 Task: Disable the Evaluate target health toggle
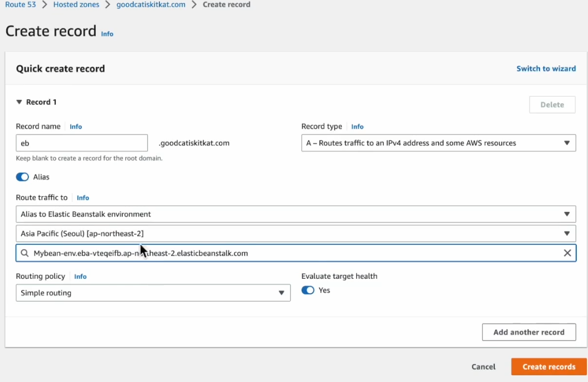tap(308, 291)
